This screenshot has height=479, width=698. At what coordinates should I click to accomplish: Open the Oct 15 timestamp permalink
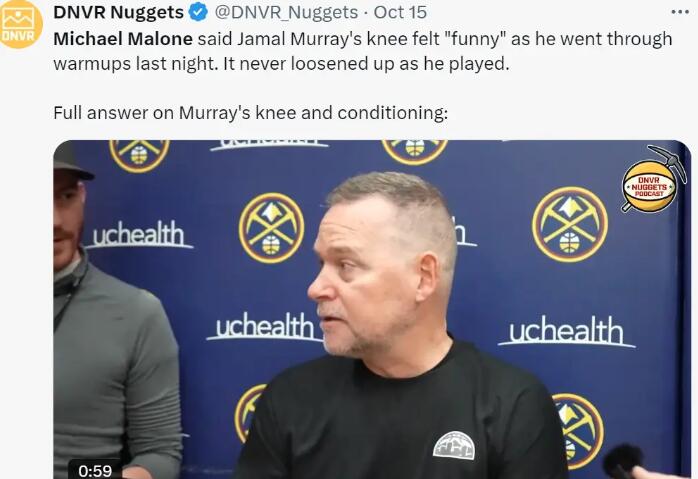(x=400, y=12)
